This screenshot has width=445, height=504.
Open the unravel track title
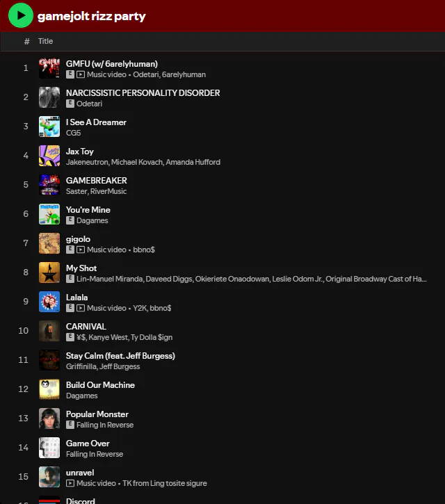coord(80,473)
